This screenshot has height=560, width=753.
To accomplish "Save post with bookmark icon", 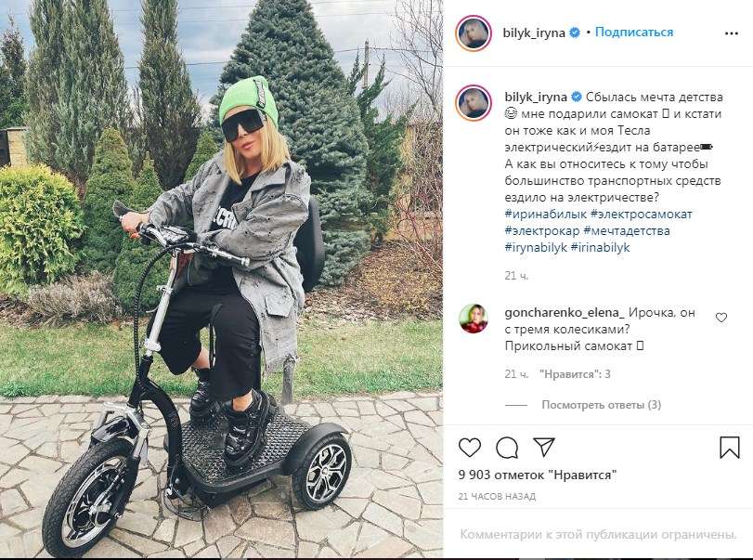I will 729,447.
